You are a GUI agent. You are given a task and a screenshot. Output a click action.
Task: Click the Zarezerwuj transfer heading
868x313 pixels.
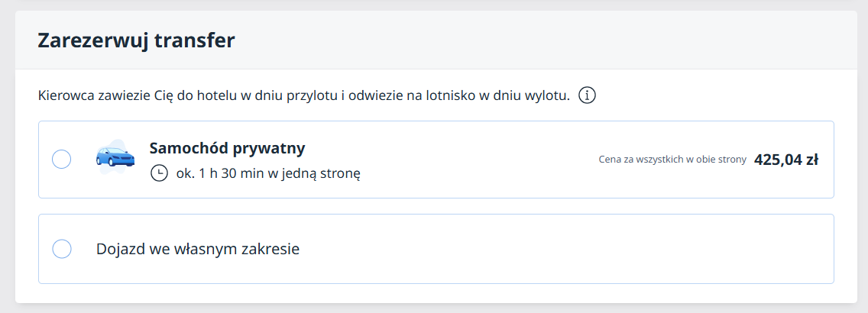point(136,40)
